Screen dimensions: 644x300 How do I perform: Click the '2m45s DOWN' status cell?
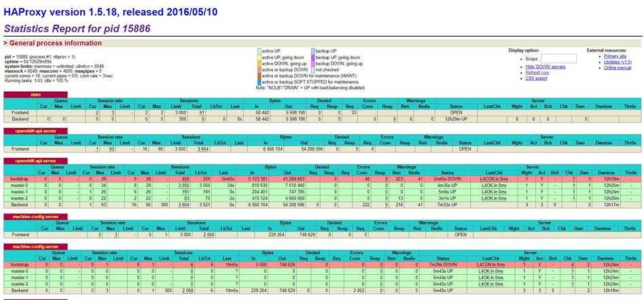(447, 179)
